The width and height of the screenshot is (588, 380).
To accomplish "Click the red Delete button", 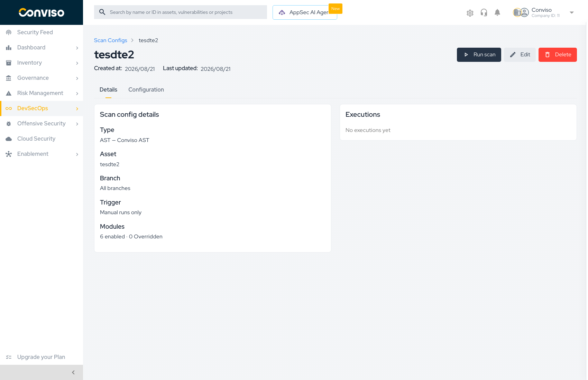I will click(x=558, y=55).
